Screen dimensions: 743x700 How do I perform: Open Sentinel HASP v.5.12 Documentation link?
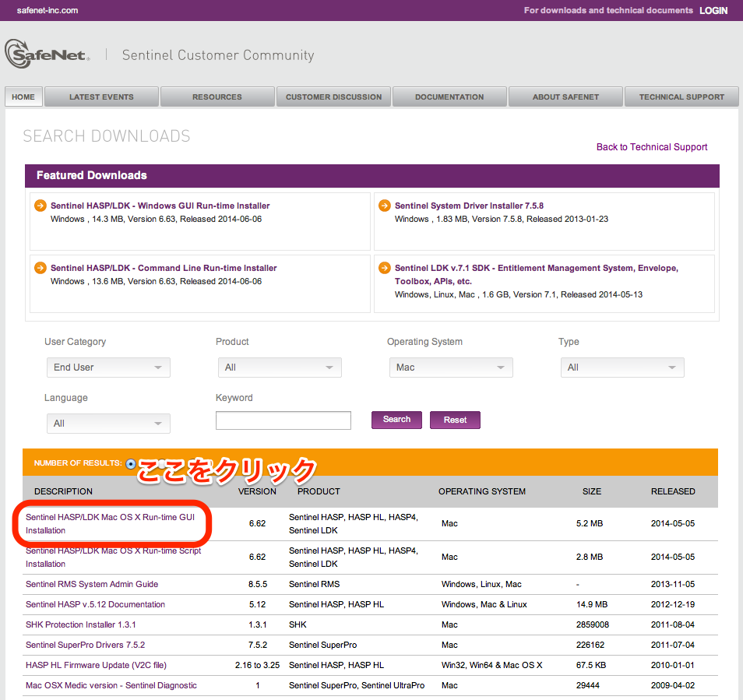(x=95, y=604)
